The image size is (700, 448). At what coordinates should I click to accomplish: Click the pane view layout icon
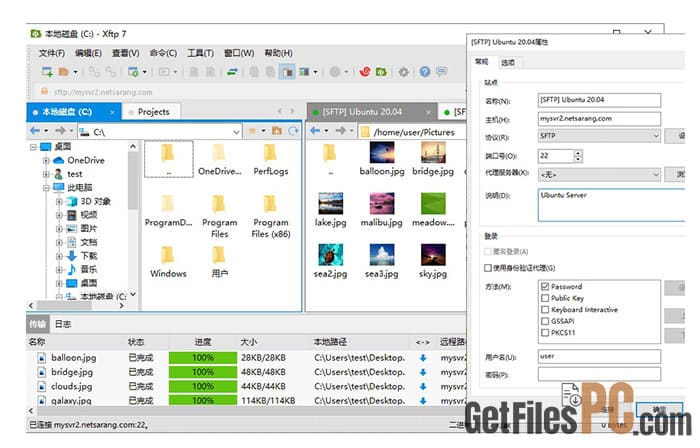pyautogui.click(x=304, y=71)
